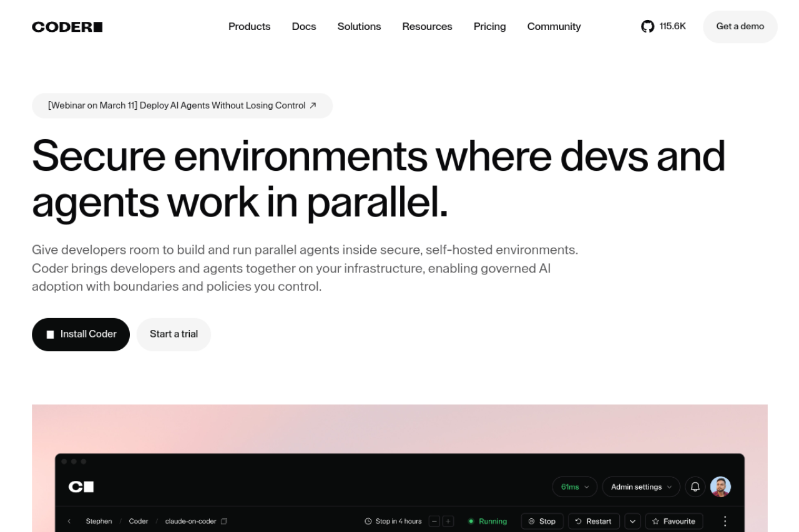
Task: Open the kebab menu with vertical dots
Action: point(725,521)
